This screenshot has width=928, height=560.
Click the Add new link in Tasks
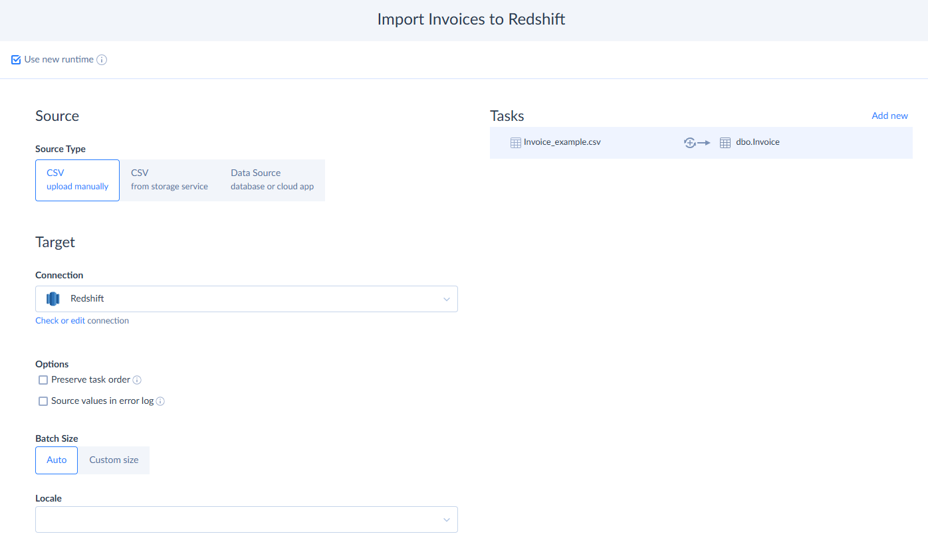pos(889,115)
